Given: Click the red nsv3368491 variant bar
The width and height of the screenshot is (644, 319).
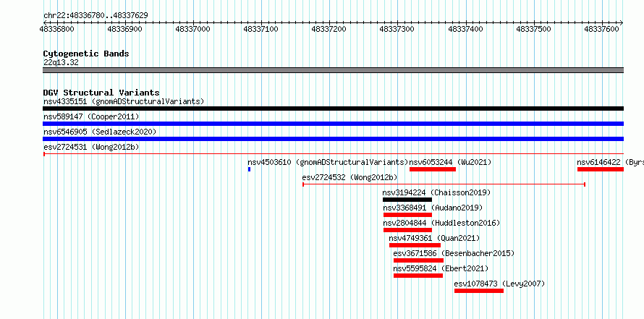Looking at the screenshot, I should [x=407, y=215].
